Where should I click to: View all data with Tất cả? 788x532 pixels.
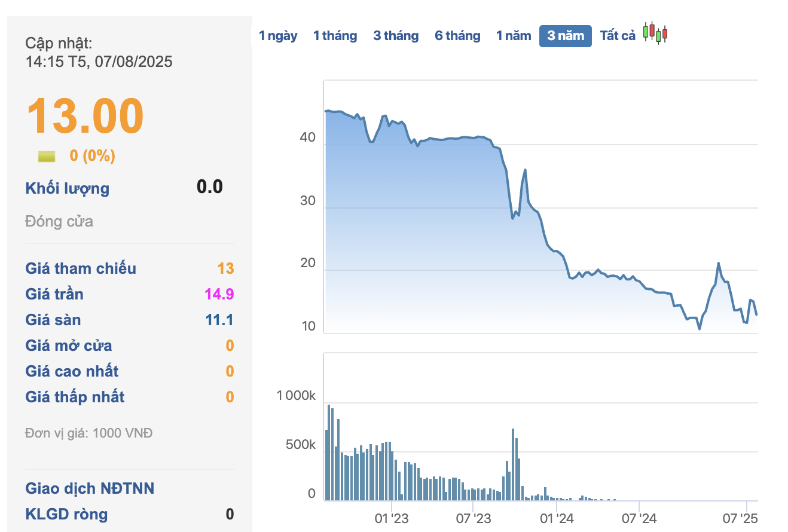click(x=618, y=36)
